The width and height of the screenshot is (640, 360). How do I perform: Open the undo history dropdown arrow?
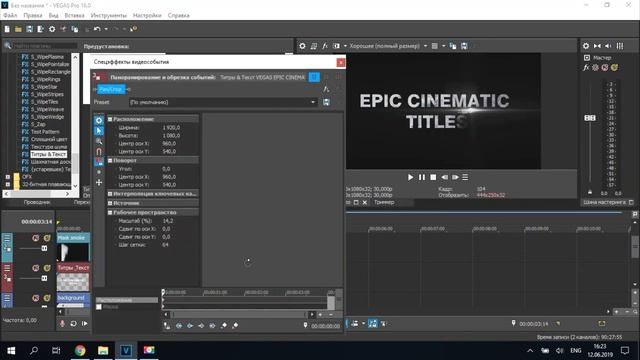tap(106, 29)
